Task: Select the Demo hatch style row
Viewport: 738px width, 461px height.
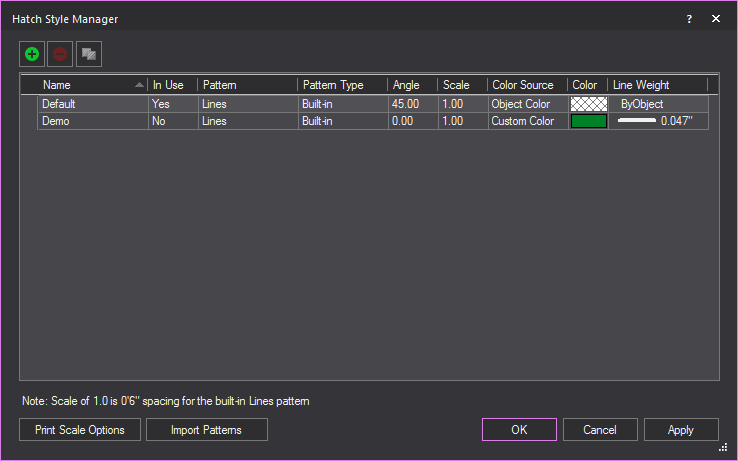Action: pyautogui.click(x=90, y=121)
